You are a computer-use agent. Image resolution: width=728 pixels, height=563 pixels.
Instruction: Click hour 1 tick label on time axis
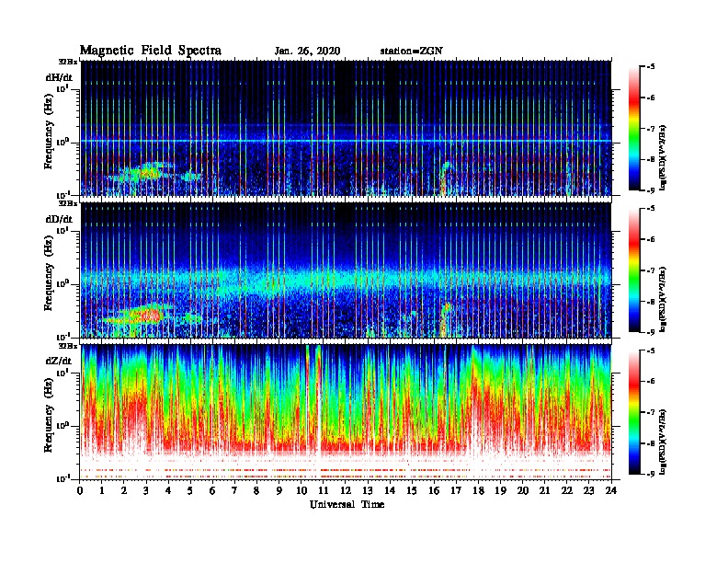coord(102,491)
